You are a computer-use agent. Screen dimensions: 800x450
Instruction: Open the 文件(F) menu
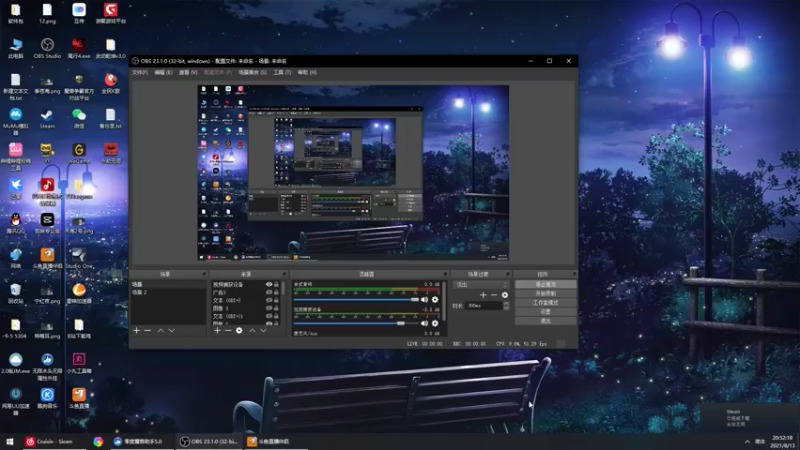point(140,72)
